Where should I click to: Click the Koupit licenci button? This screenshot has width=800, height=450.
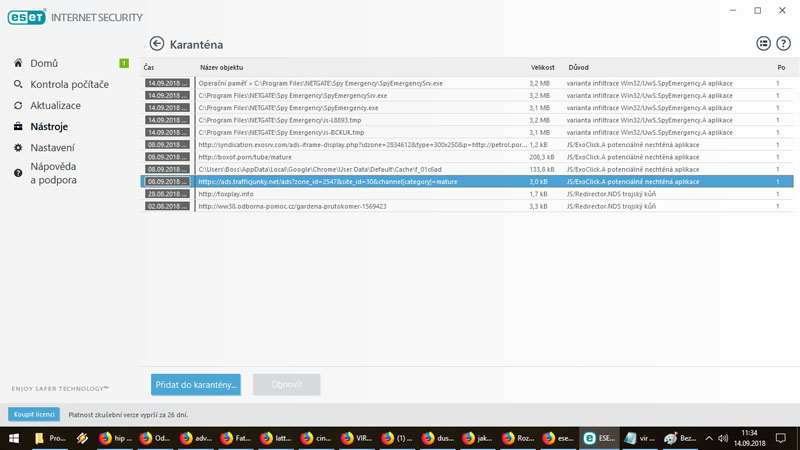tap(34, 414)
